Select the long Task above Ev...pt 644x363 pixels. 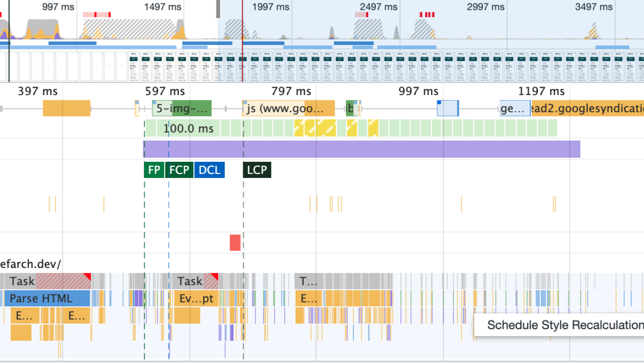click(x=194, y=281)
